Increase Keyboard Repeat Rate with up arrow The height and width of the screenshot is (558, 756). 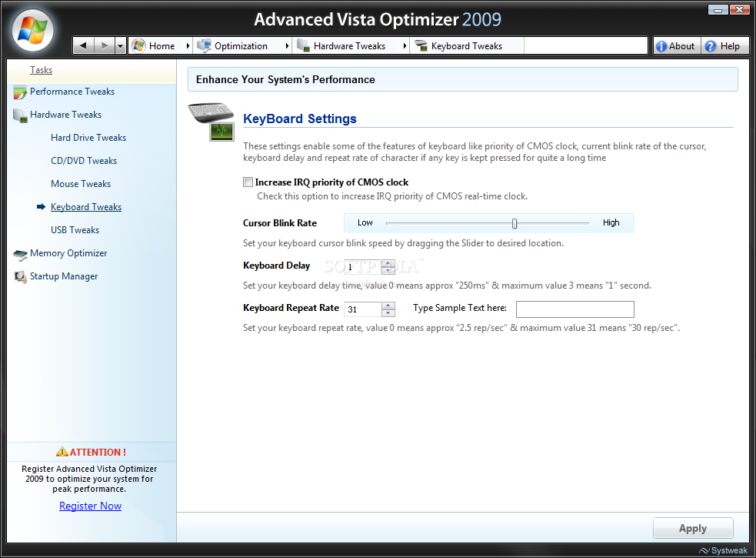point(388,306)
